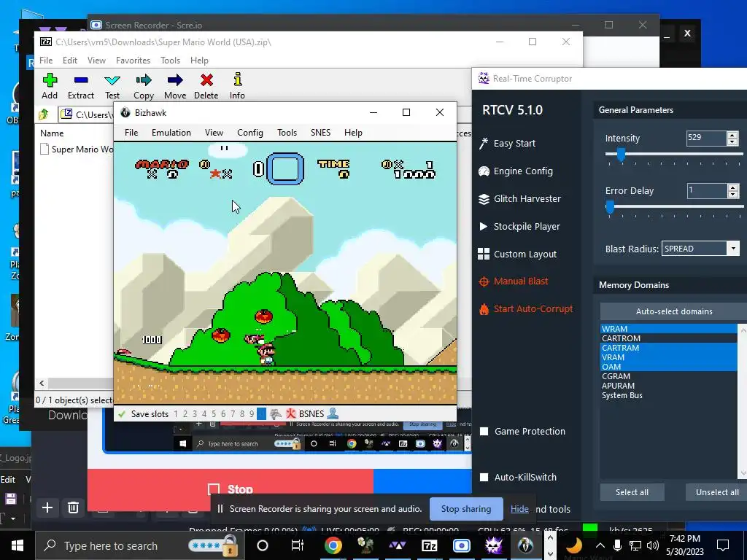Open the Windows Start menu
This screenshot has width=747, height=560.
[x=18, y=545]
